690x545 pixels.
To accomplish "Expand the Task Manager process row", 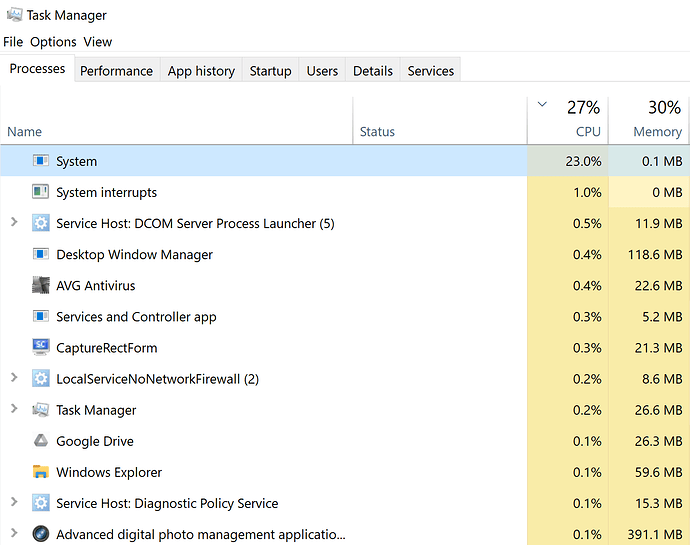I will point(14,410).
